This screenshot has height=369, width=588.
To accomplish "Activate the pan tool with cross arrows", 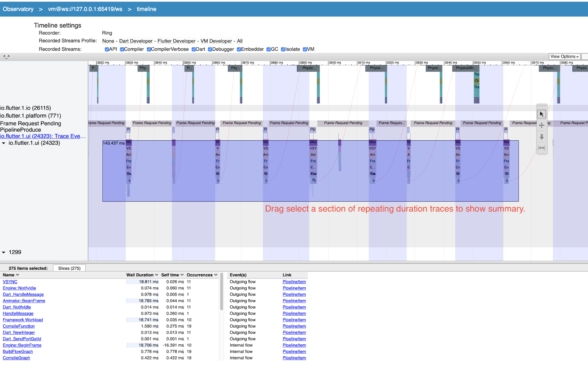I will click(542, 125).
